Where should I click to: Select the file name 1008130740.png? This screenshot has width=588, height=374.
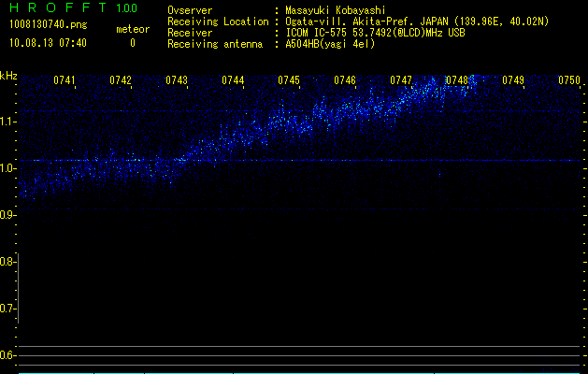pos(49,24)
